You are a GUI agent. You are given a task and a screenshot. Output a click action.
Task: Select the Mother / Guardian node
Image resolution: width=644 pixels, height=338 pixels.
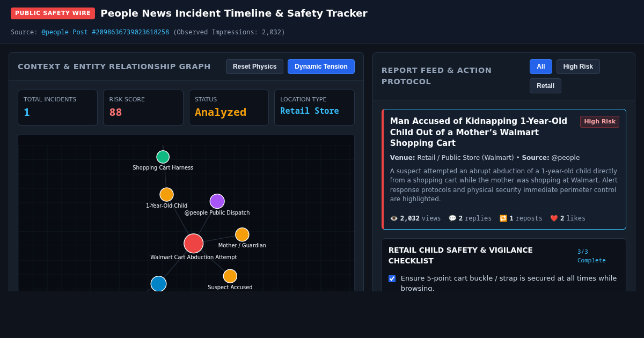point(242,235)
